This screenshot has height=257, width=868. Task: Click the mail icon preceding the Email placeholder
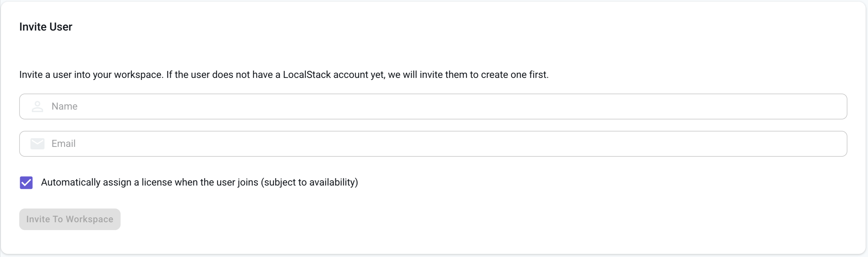click(37, 144)
